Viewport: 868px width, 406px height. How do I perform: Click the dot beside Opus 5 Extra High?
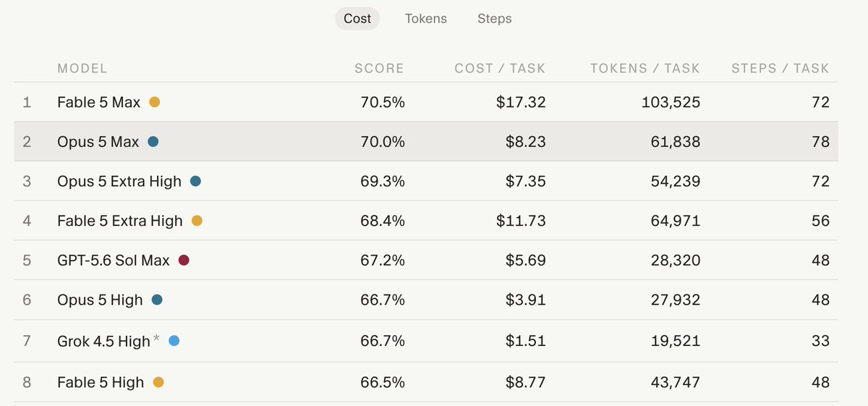click(195, 181)
